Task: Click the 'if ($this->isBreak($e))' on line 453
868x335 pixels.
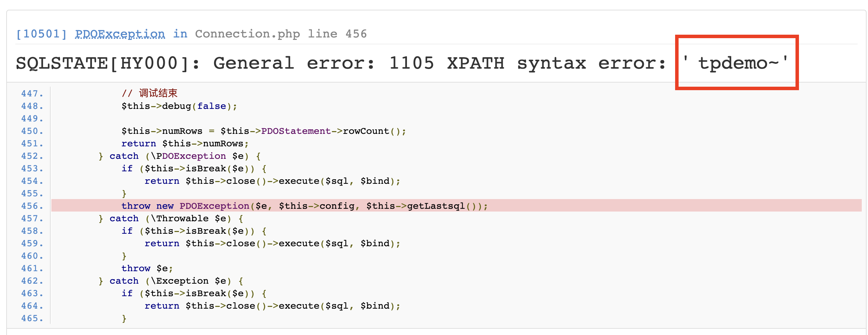Action: 194,169
